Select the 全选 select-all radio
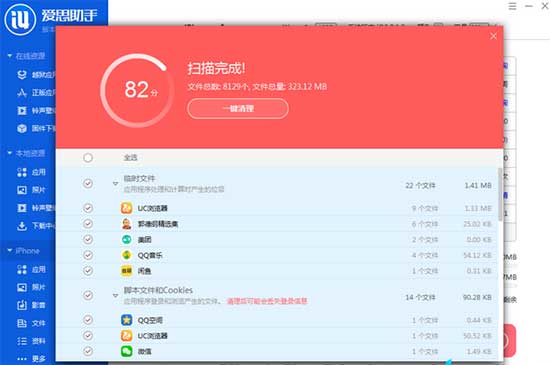Image resolution: width=550 pixels, height=365 pixels. (x=88, y=158)
